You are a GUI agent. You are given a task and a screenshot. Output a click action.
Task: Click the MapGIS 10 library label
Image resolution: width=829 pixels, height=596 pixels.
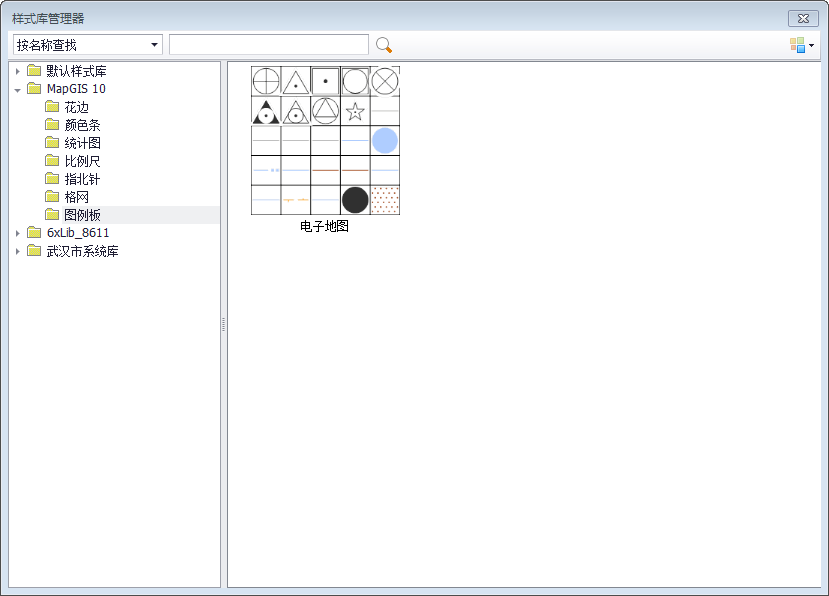pos(76,89)
